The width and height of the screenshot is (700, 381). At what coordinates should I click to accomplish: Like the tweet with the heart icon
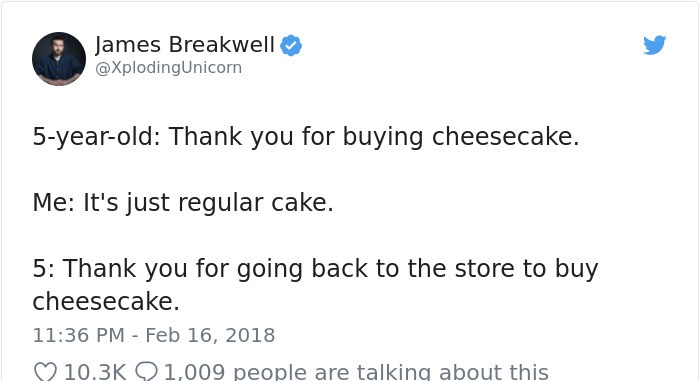(45, 372)
